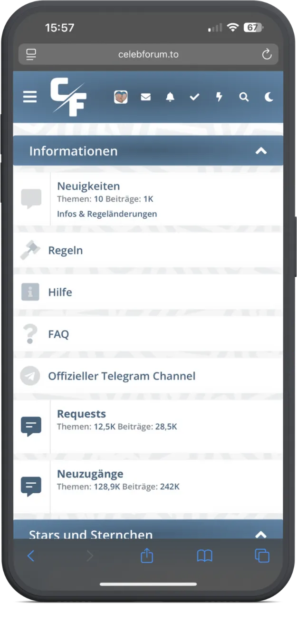Open the lightning bolt new posts icon
The height and width of the screenshot is (644, 297).
tap(219, 97)
